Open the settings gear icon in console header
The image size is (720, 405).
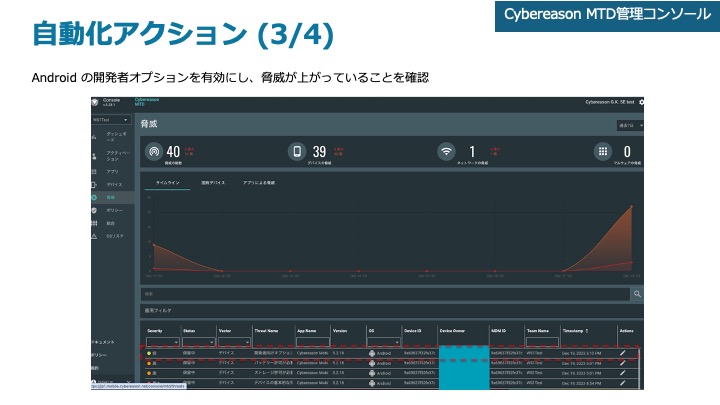click(641, 102)
